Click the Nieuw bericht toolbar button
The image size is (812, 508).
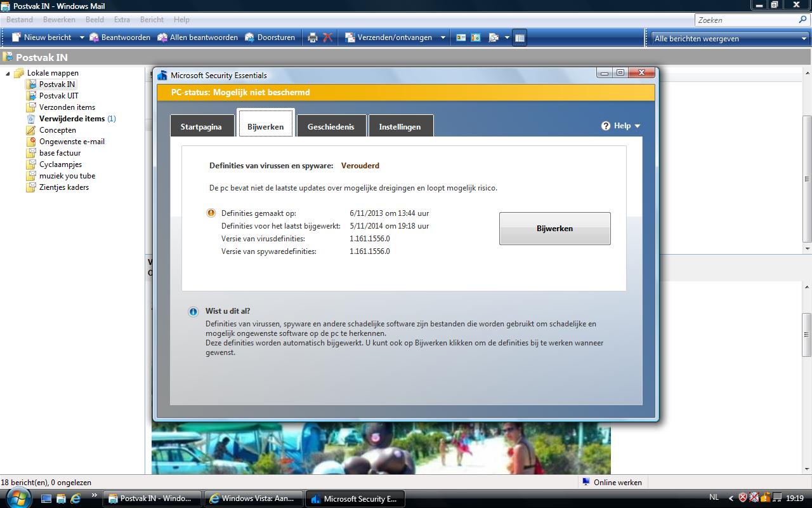(41, 37)
